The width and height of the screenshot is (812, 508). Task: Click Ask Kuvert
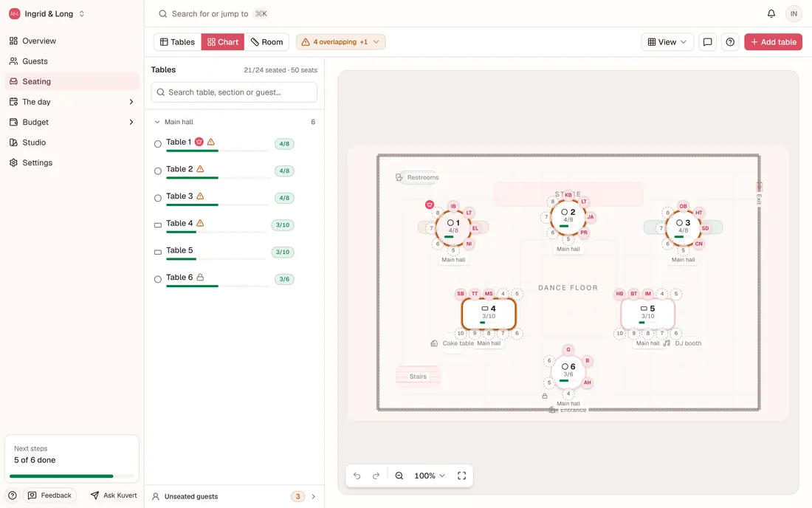(x=114, y=495)
